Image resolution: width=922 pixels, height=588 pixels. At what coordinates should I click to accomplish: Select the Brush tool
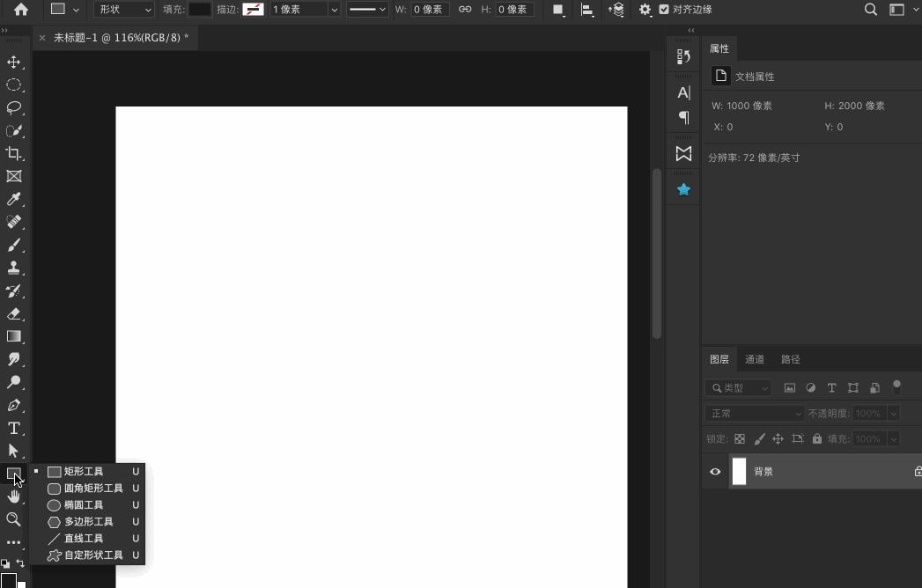[12, 245]
